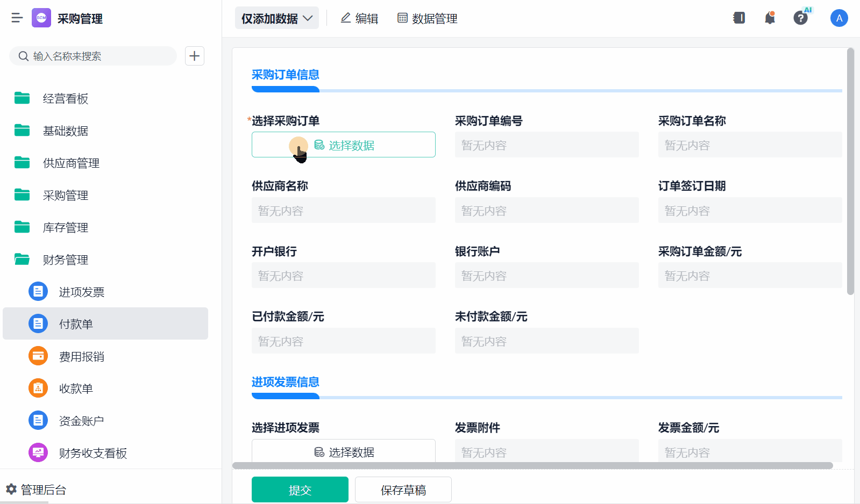Click the 数据管理 table icon
This screenshot has height=504, width=860.
pos(402,18)
